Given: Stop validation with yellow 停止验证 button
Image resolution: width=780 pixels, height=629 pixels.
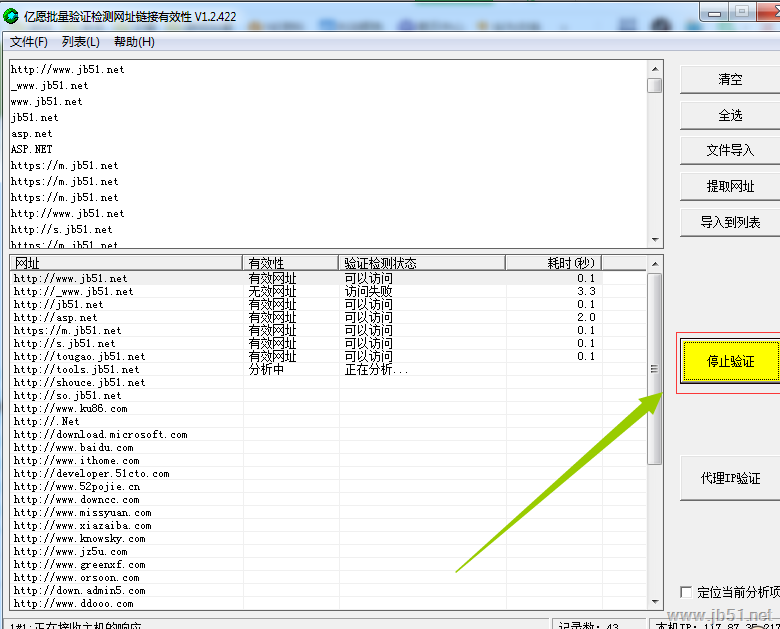Looking at the screenshot, I should (x=730, y=361).
